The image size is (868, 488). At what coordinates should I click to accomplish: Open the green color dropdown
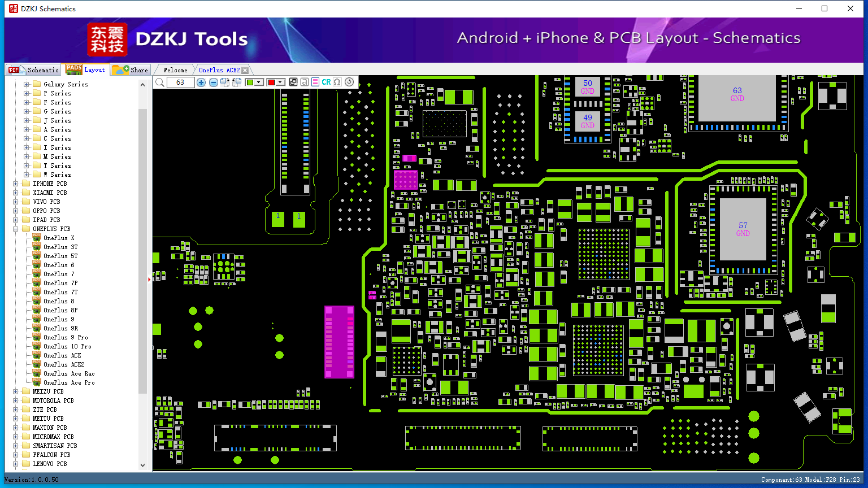(x=259, y=82)
